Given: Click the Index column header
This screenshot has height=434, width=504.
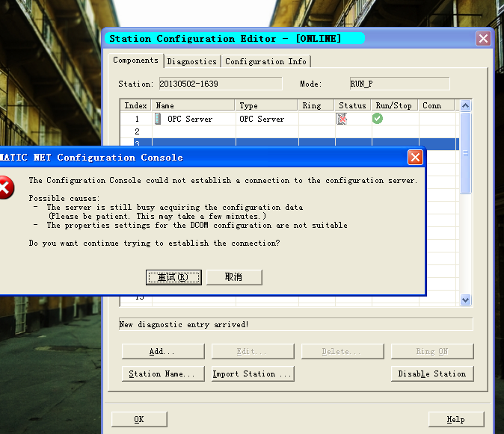Looking at the screenshot, I should click(135, 105).
